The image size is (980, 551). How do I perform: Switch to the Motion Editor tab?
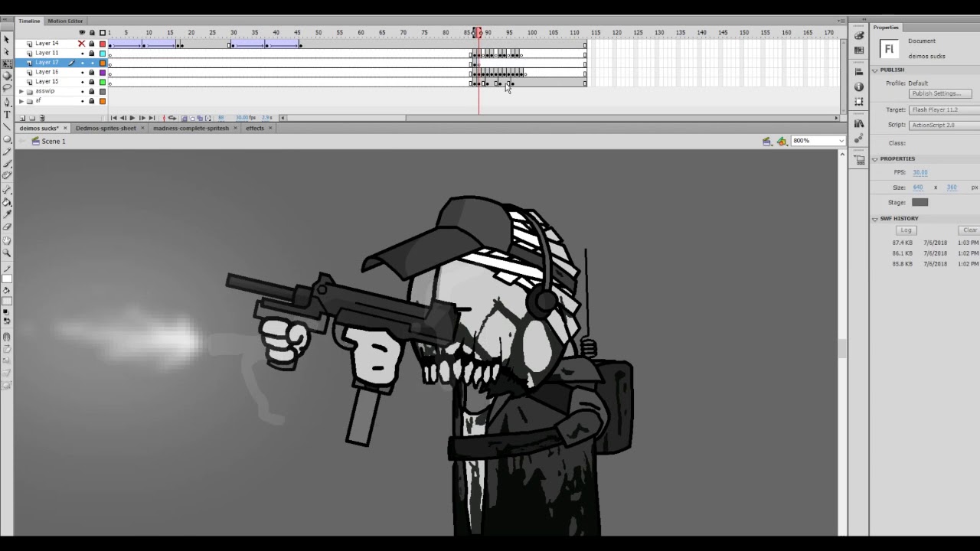[65, 21]
